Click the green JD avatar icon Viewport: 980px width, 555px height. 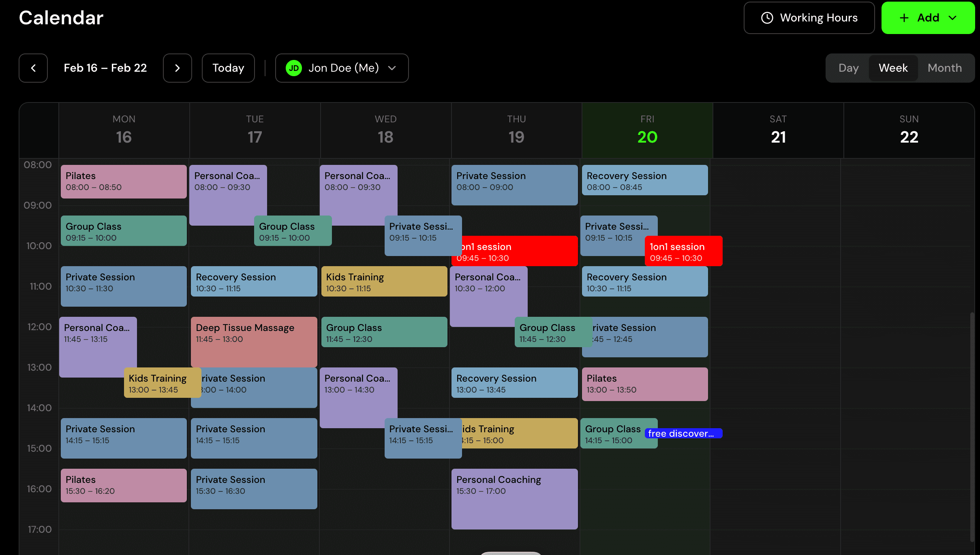[x=294, y=68]
